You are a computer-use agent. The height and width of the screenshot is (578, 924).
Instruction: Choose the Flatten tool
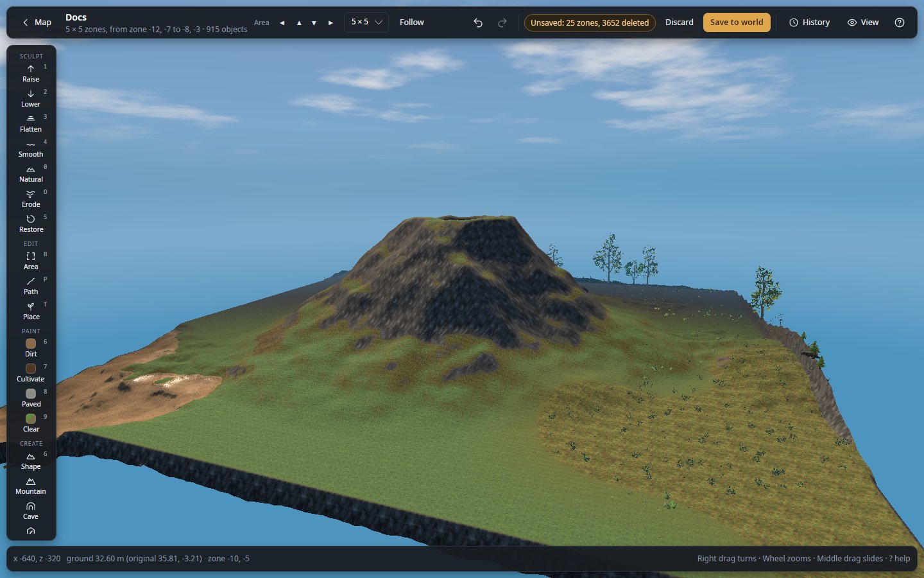tap(31, 123)
